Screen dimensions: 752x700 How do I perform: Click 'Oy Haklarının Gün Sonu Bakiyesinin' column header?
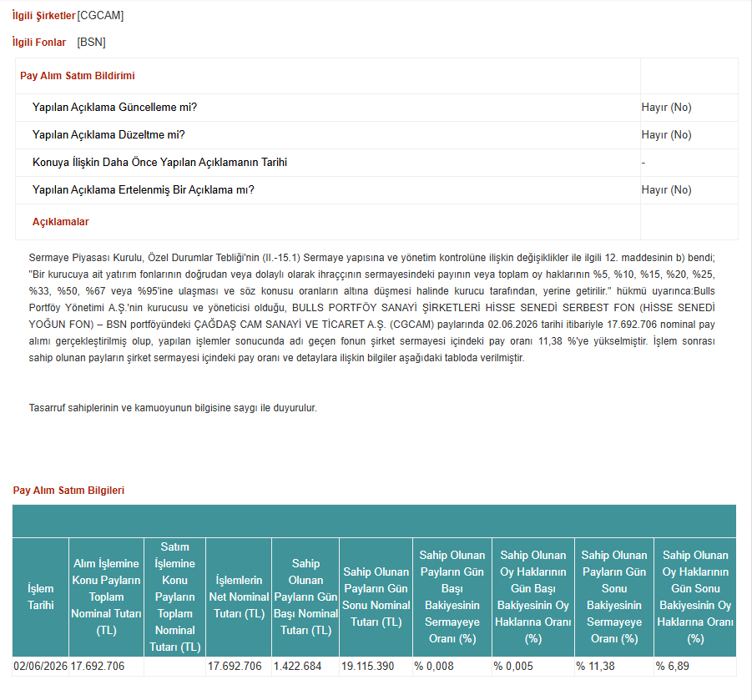[x=695, y=597]
